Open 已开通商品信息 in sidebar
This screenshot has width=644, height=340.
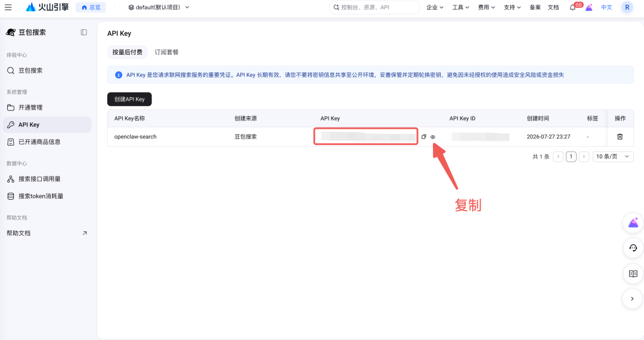pos(47,142)
